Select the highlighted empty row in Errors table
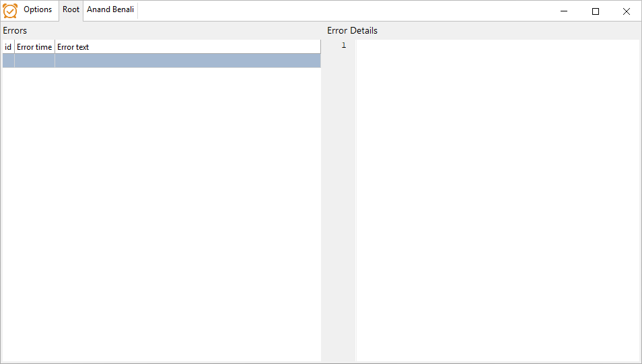Viewport: 642px width, 364px height. click(162, 61)
